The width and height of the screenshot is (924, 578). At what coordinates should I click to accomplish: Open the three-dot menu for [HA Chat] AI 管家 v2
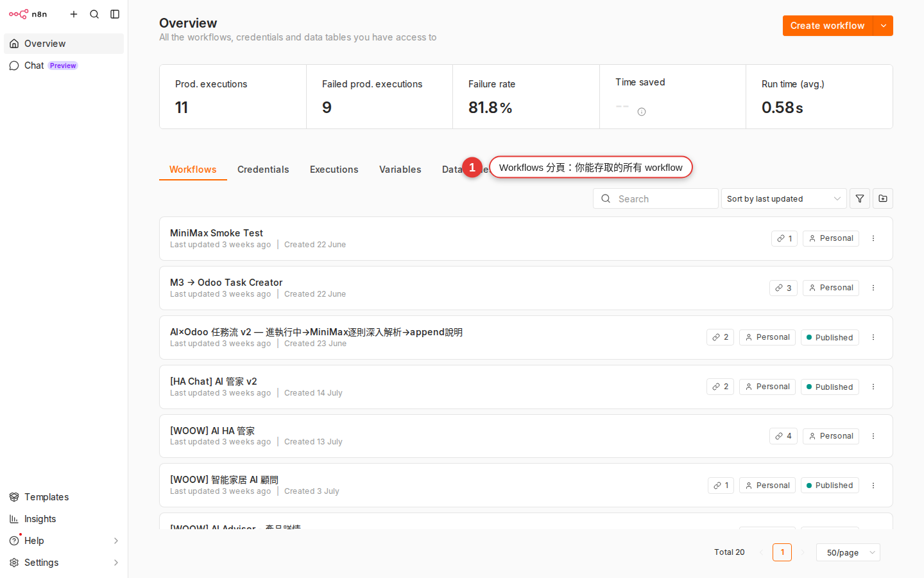[873, 387]
